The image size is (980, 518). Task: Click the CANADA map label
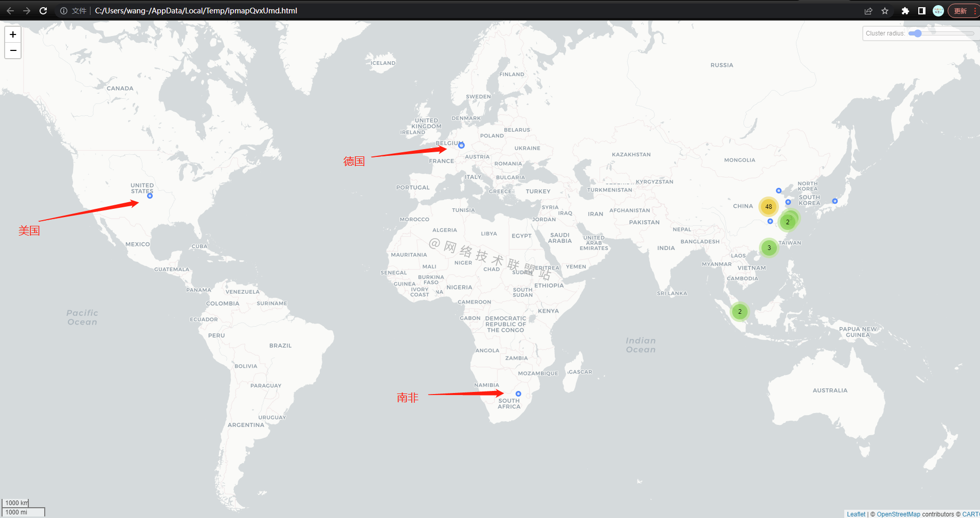point(120,88)
